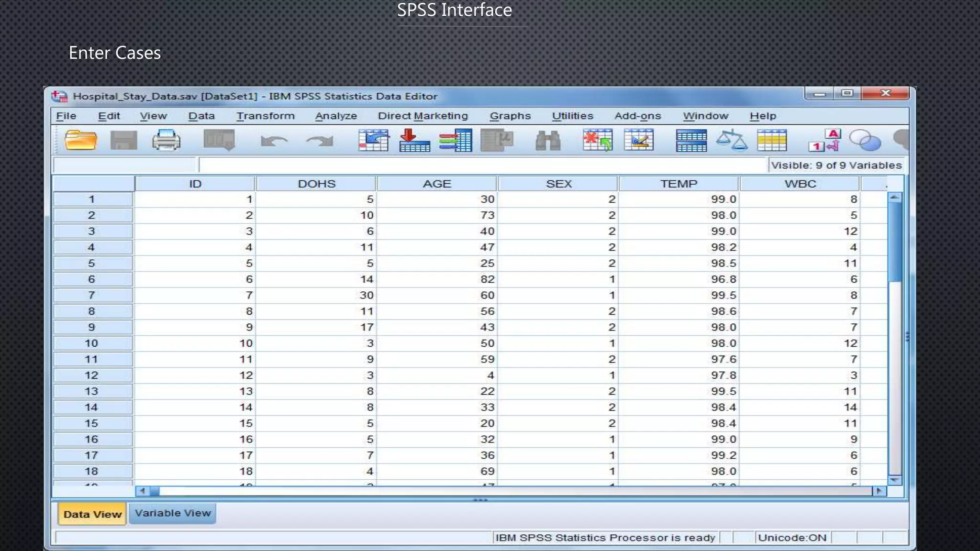This screenshot has width=980, height=551.
Task: Open the View menu
Action: (x=153, y=116)
